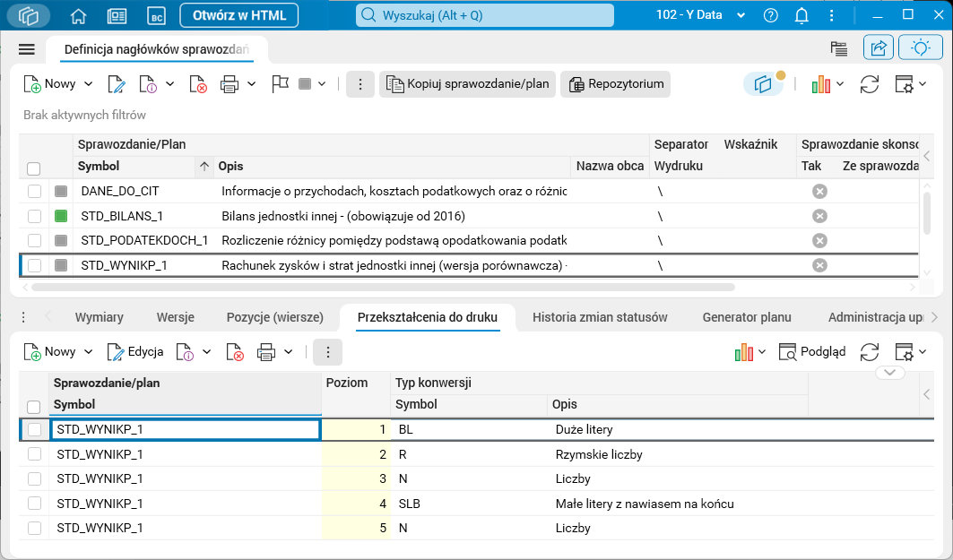Viewport: 953px width, 560px height.
Task: Click upper toolbar printer icon
Action: click(x=230, y=84)
